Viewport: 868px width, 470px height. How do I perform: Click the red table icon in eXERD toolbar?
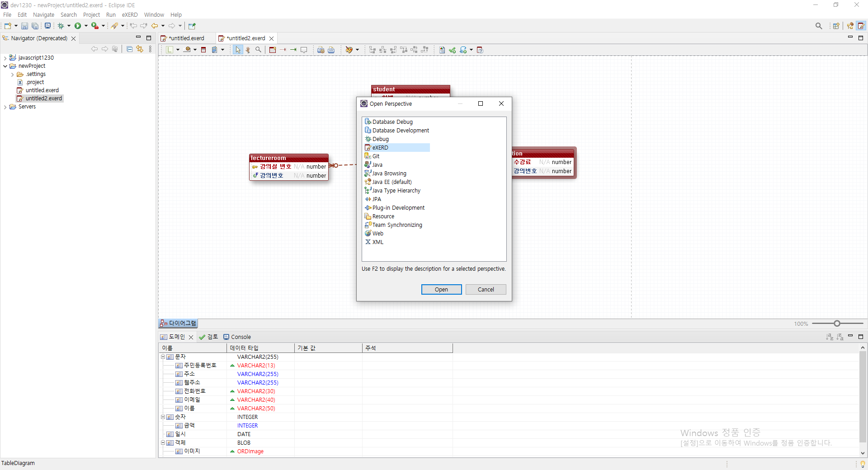point(203,50)
